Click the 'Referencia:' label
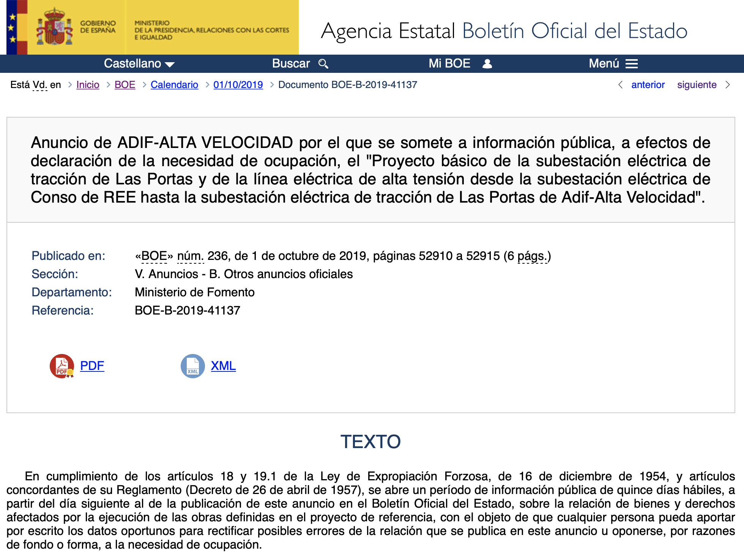 tap(63, 311)
